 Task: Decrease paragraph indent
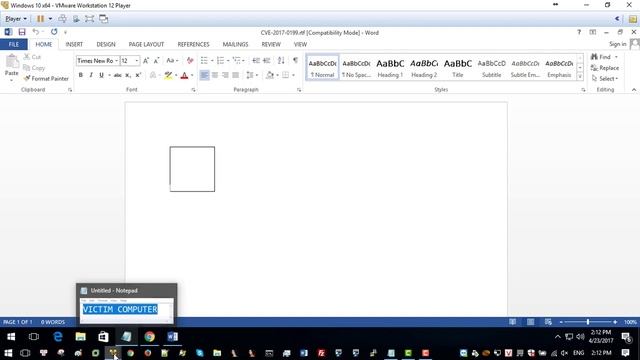(x=256, y=61)
